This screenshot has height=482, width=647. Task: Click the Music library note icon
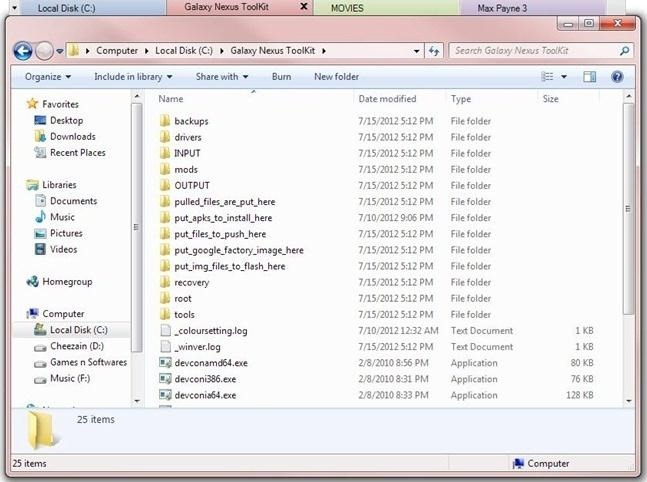(40, 217)
